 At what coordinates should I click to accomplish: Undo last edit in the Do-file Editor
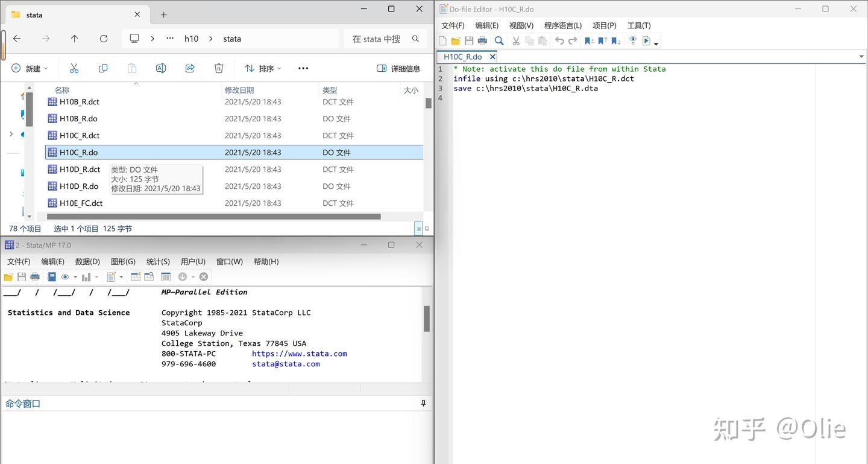pos(560,40)
